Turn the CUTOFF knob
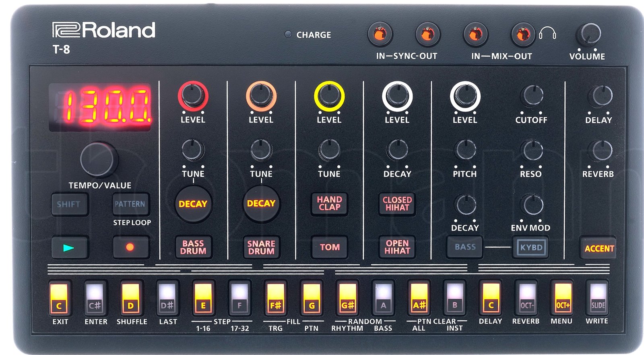The image size is (644, 355). [x=532, y=96]
